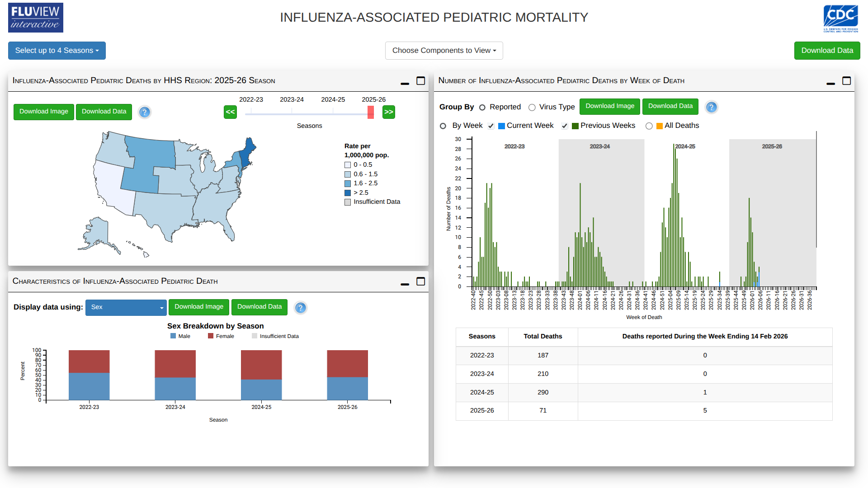Click the top-right green Download Data button

(827, 51)
